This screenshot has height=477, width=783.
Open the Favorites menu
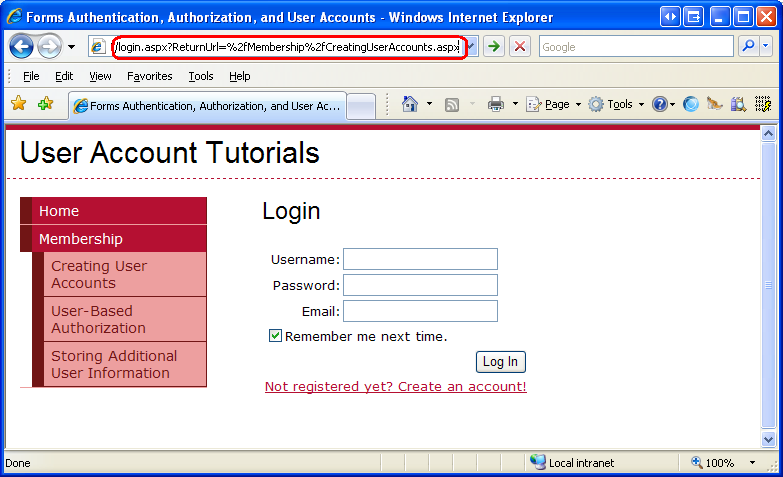pyautogui.click(x=149, y=76)
